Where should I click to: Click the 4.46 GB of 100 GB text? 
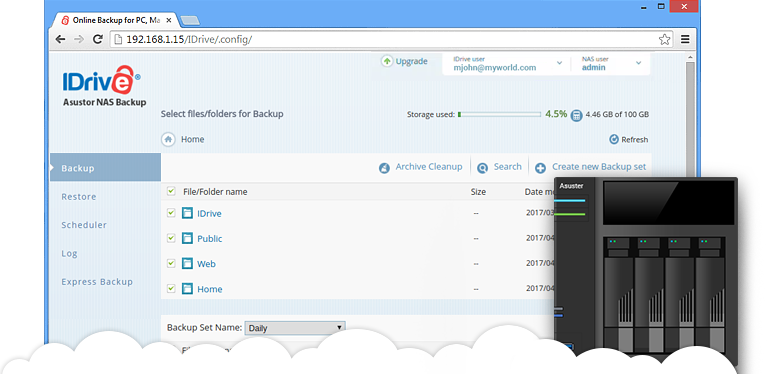[617, 114]
